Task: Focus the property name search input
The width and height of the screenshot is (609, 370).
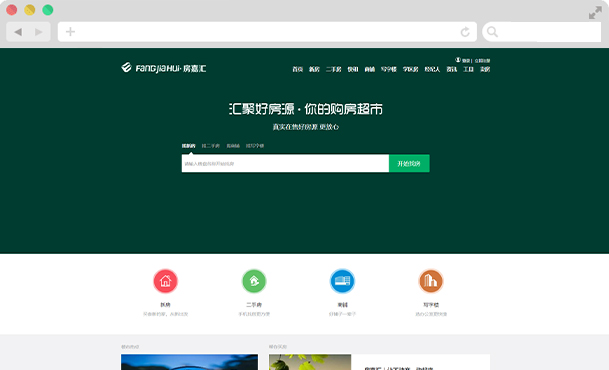Action: [285, 163]
